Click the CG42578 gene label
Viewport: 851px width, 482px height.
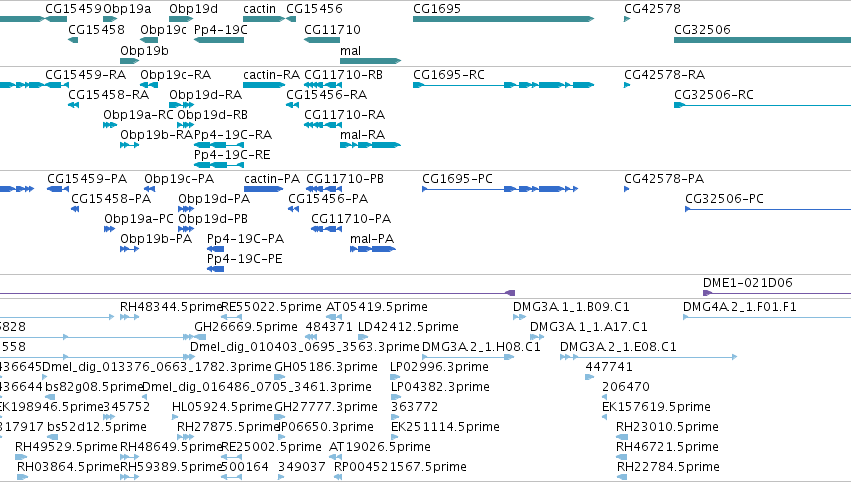652,9
